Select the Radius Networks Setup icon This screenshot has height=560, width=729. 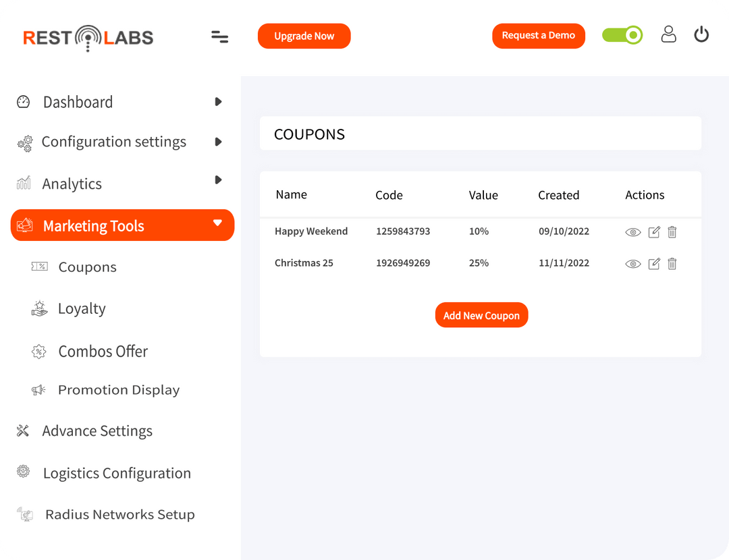(x=24, y=514)
